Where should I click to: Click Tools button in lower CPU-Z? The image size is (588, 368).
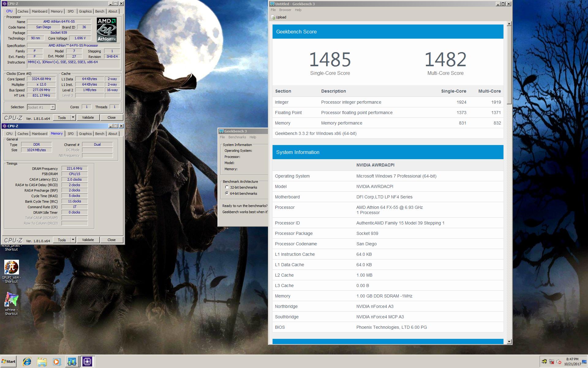(62, 240)
